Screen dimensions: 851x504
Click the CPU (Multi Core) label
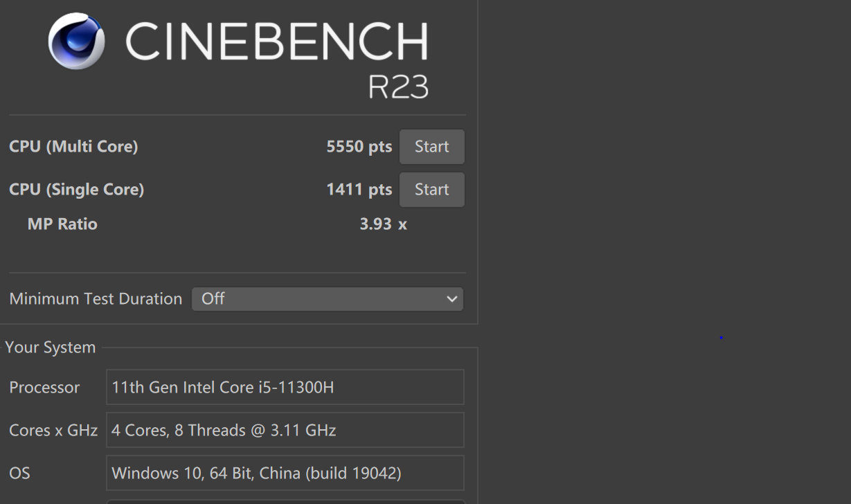(x=73, y=146)
